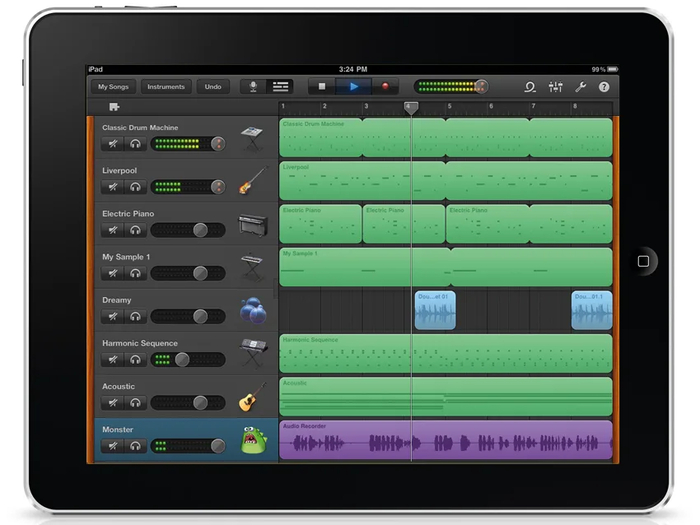The height and width of the screenshot is (525, 700).
Task: Click Dreamy track volume knob
Action: [x=200, y=316]
